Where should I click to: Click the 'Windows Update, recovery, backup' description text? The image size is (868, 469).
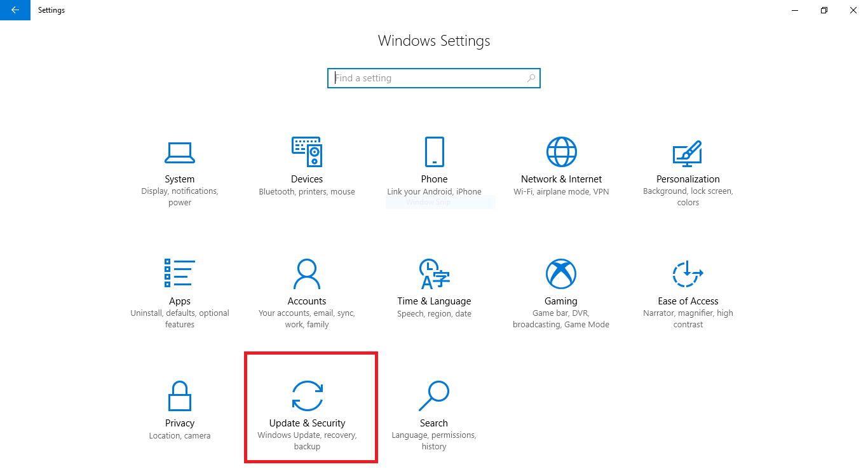(307, 441)
